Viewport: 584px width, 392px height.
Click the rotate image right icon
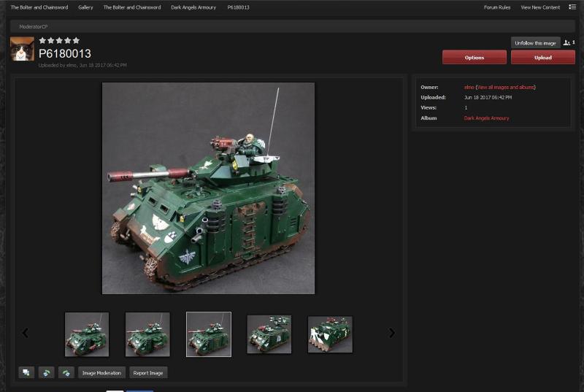(66, 372)
